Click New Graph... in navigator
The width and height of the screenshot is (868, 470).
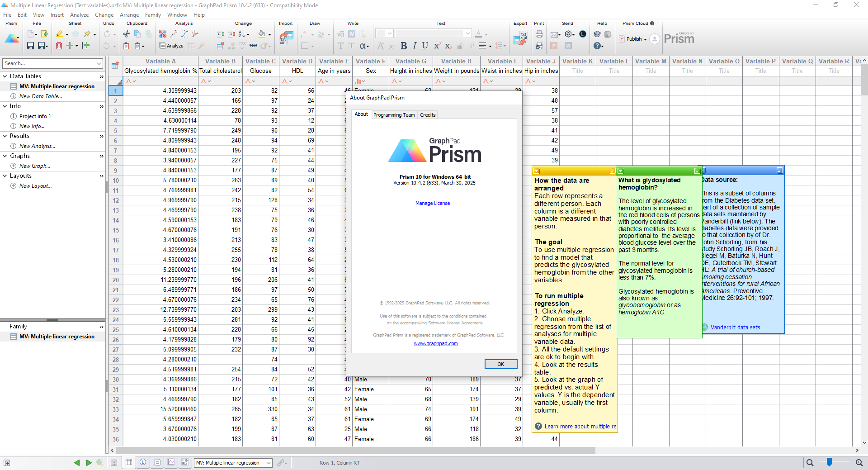coord(35,166)
